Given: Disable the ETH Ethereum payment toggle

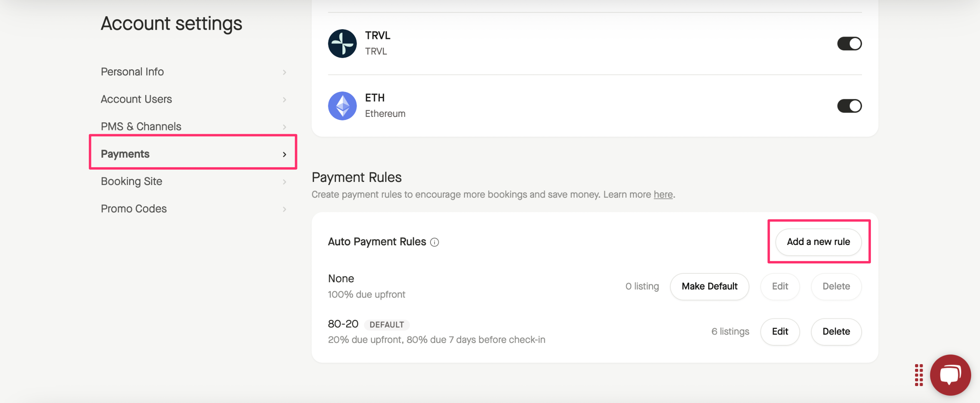Looking at the screenshot, I should pos(849,106).
